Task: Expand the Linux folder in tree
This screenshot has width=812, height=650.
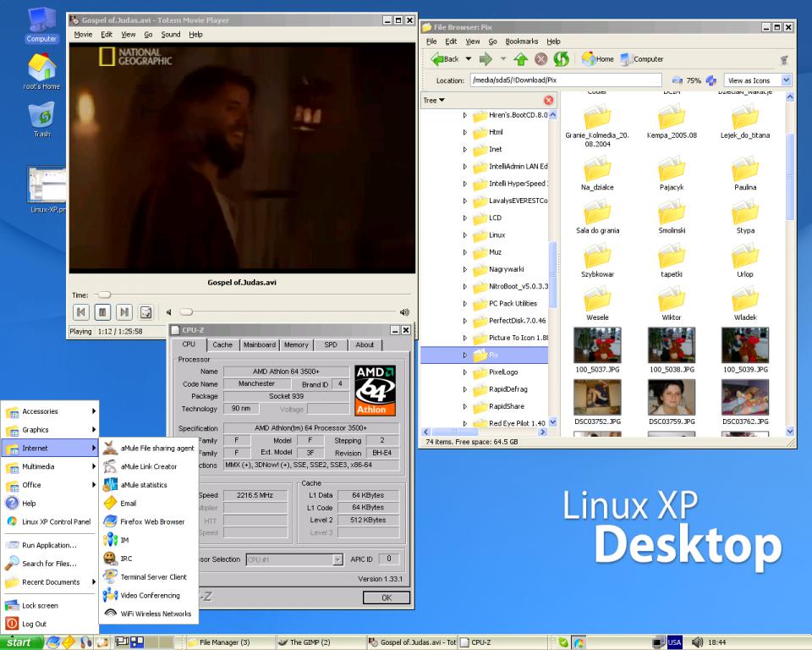Action: pos(464,235)
